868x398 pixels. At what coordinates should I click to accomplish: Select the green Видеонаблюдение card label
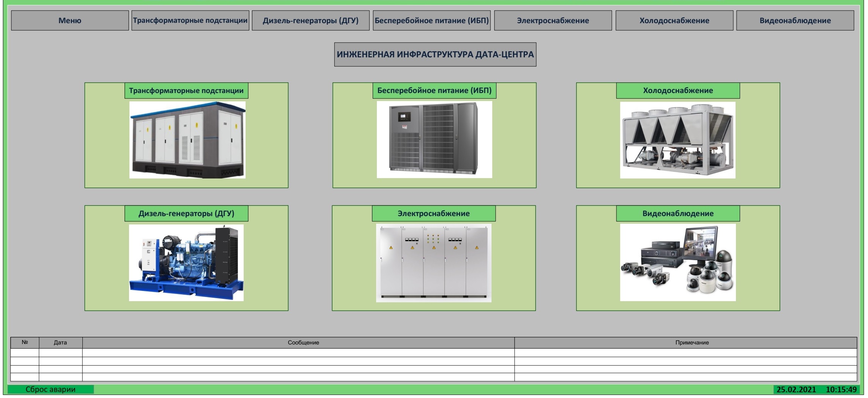point(678,213)
